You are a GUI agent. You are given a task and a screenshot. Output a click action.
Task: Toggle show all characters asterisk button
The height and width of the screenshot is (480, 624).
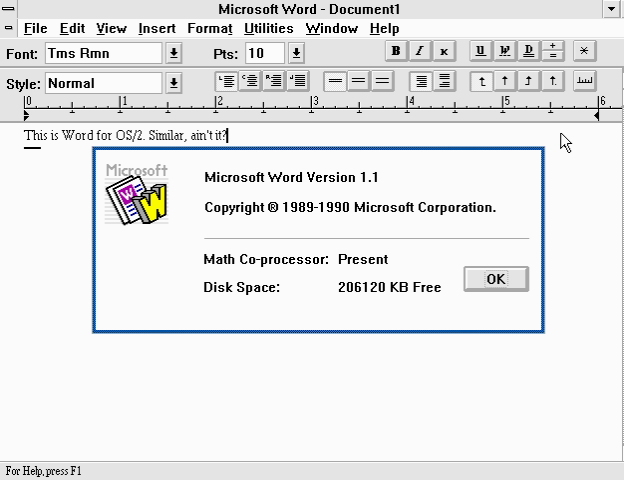tap(584, 51)
